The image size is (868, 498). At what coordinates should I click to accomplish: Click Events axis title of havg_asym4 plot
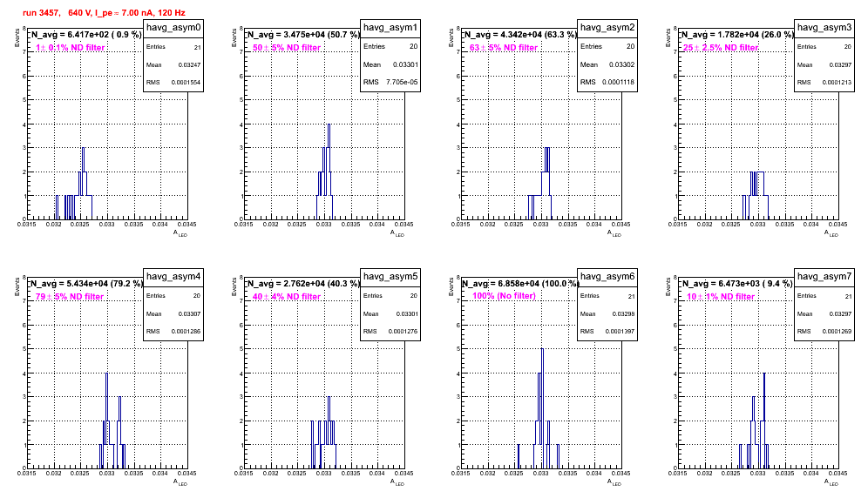coord(17,286)
